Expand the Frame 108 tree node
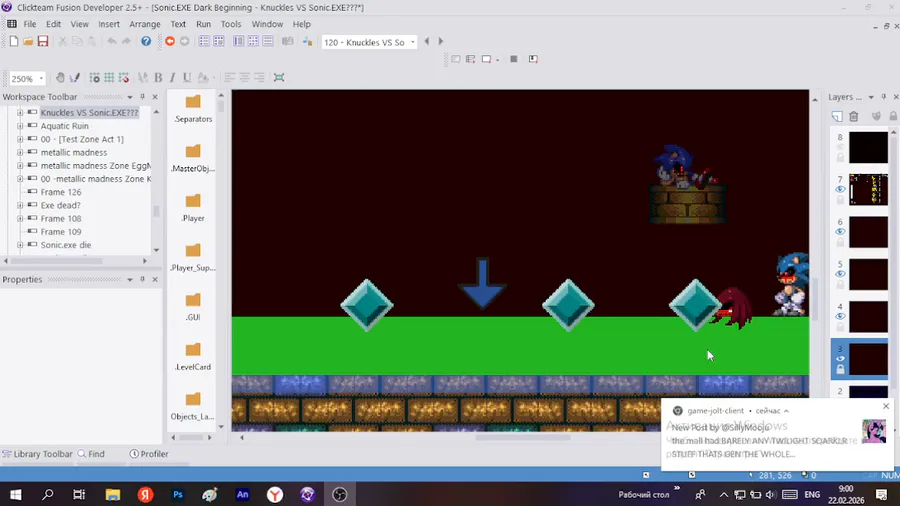 click(20, 219)
